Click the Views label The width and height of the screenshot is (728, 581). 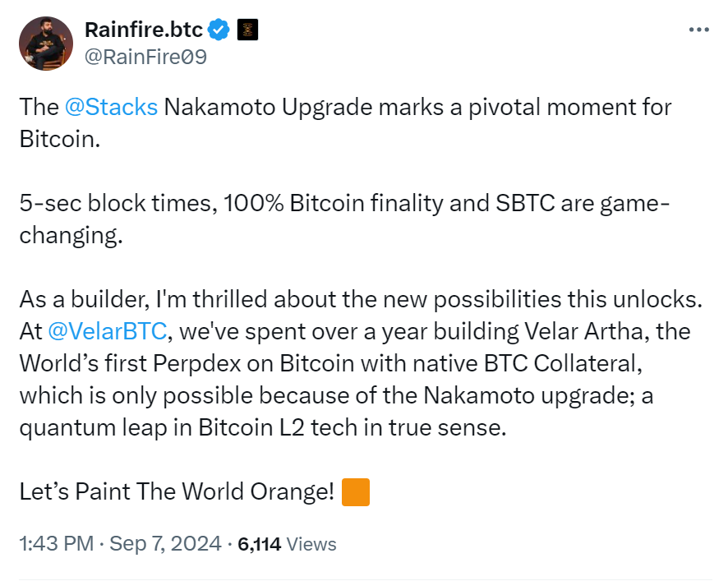point(312,544)
